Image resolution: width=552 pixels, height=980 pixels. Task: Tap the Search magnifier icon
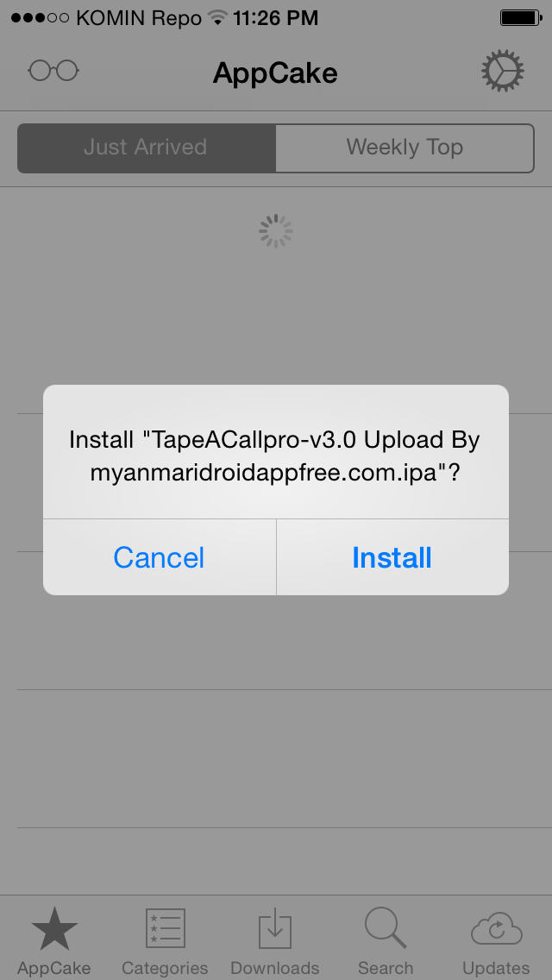[x=386, y=927]
